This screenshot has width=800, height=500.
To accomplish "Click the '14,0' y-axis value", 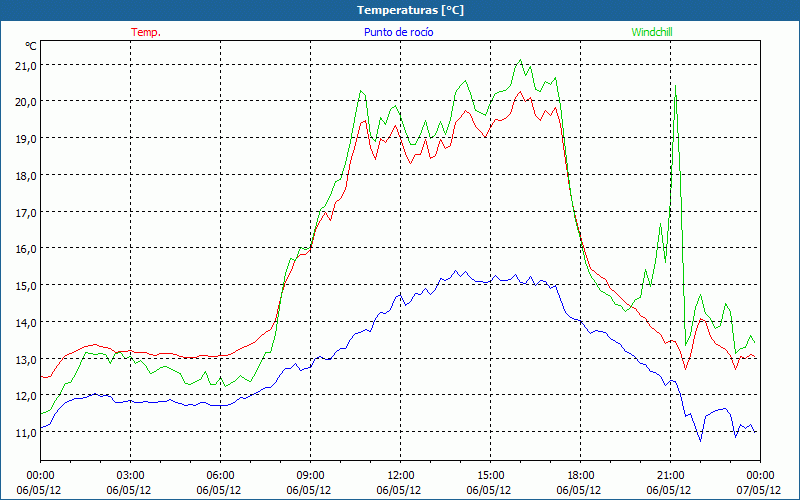I will tap(27, 323).
